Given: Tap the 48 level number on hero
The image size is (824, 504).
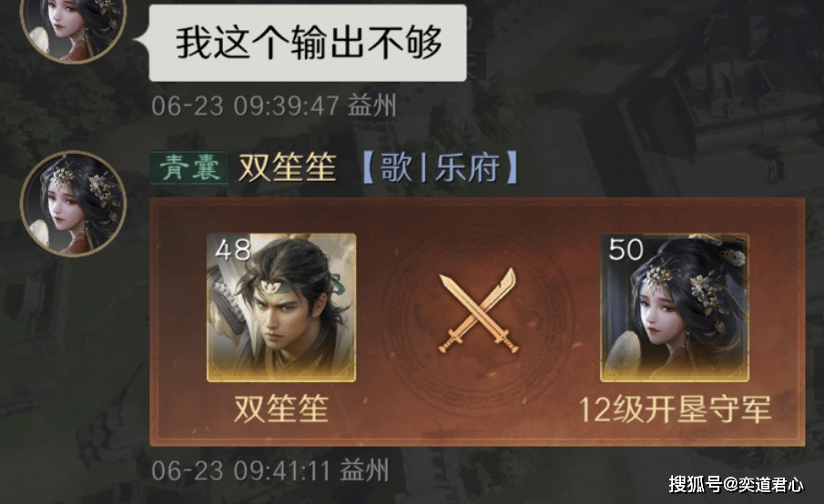Looking at the screenshot, I should pyautogui.click(x=233, y=250).
